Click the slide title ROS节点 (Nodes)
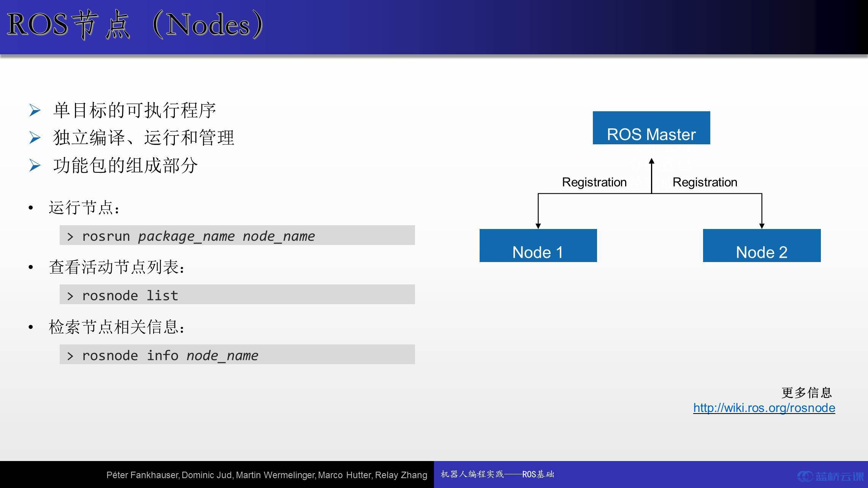This screenshot has width=868, height=488. pos(135,25)
